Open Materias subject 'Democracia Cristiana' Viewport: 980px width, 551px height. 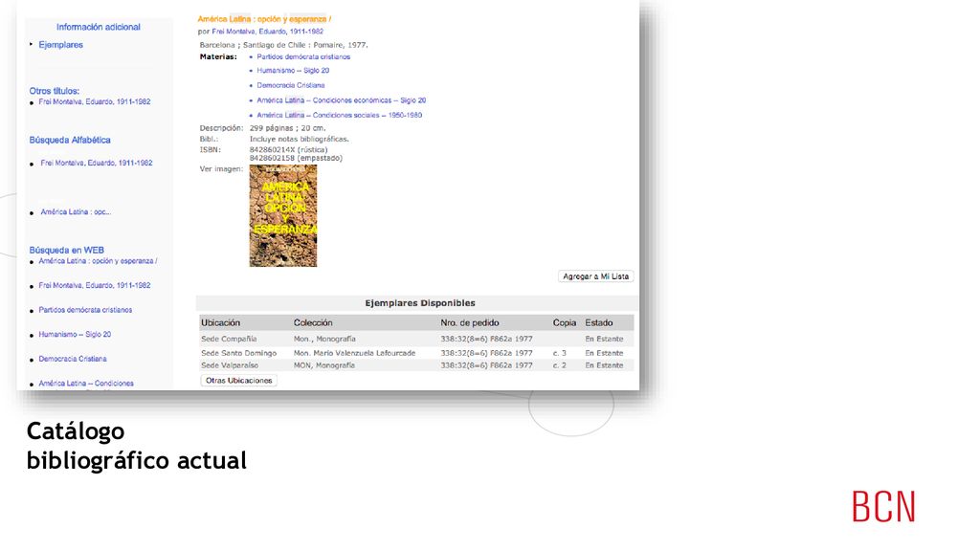(x=291, y=85)
